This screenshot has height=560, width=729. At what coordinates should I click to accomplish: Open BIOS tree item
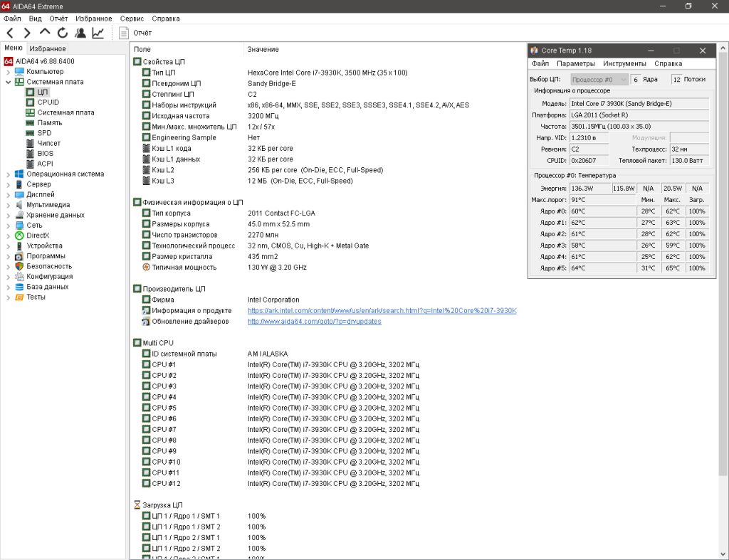[46, 154]
